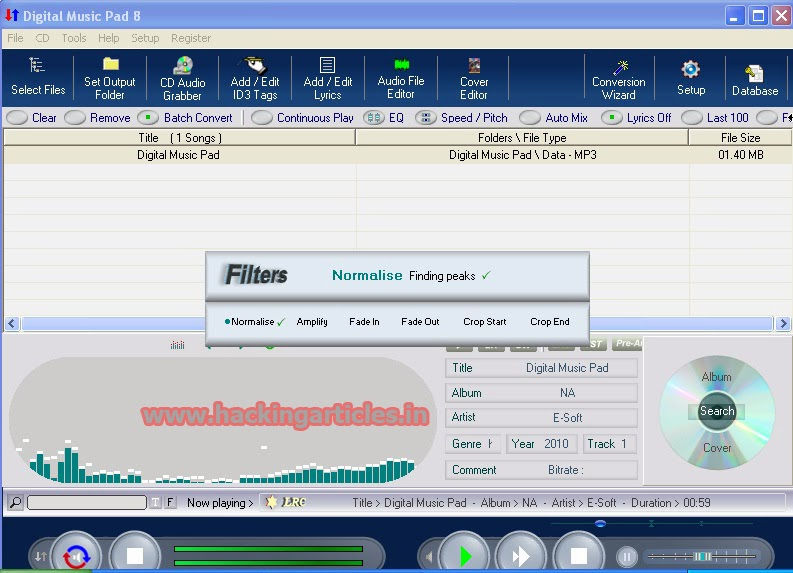Click the small speaker mute icon
Screen dimensions: 793x573
pos(429,557)
